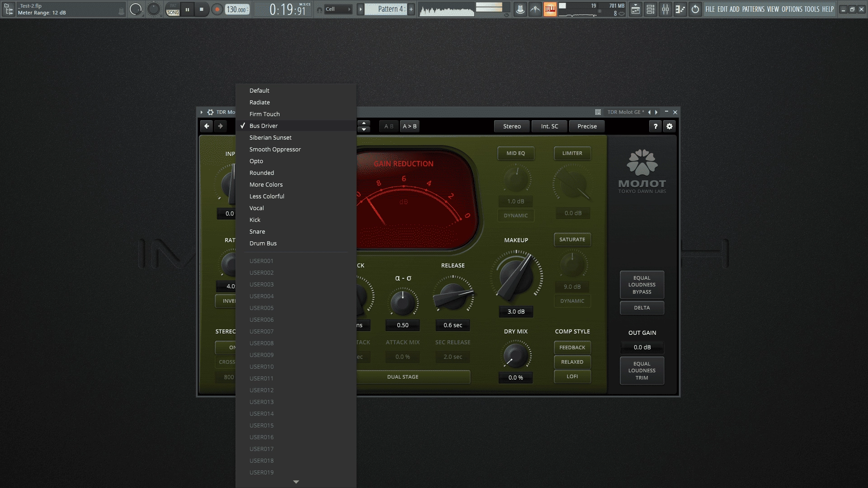Choose the Opto preset
868x488 pixels.
[x=296, y=161]
